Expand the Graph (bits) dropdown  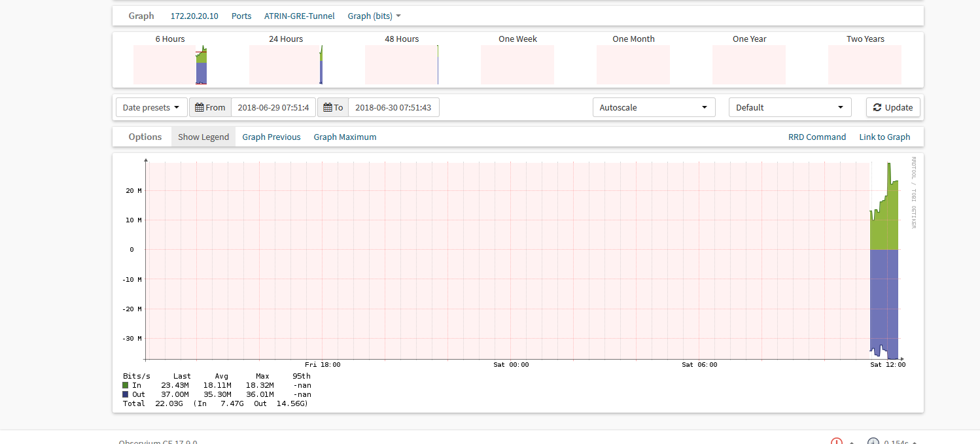(x=374, y=16)
